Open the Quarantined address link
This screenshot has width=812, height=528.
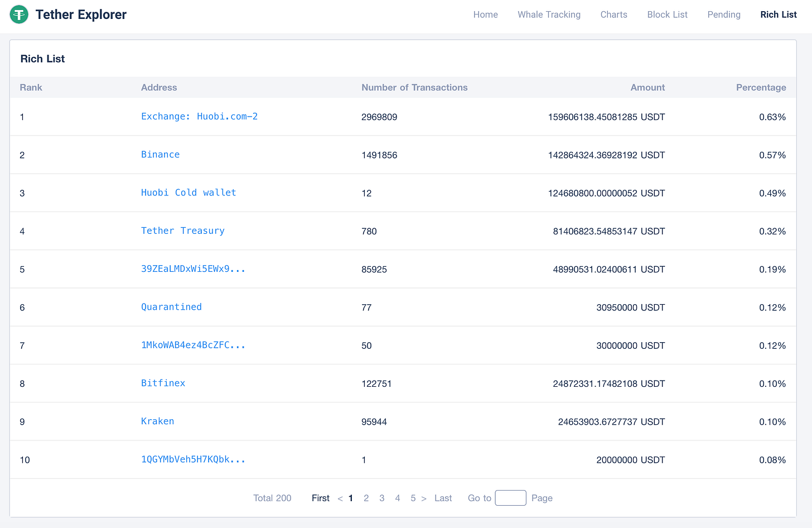point(171,307)
